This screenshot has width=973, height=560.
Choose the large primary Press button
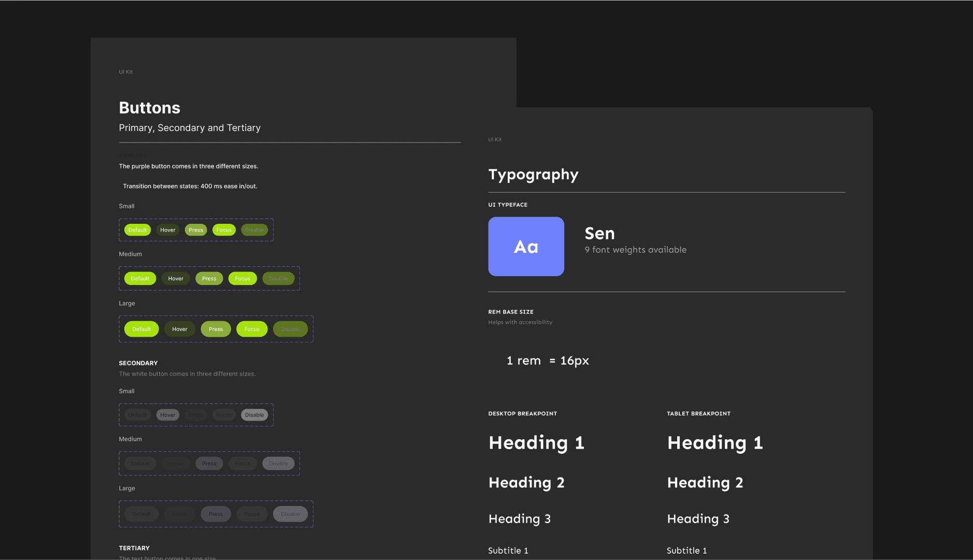pos(216,329)
